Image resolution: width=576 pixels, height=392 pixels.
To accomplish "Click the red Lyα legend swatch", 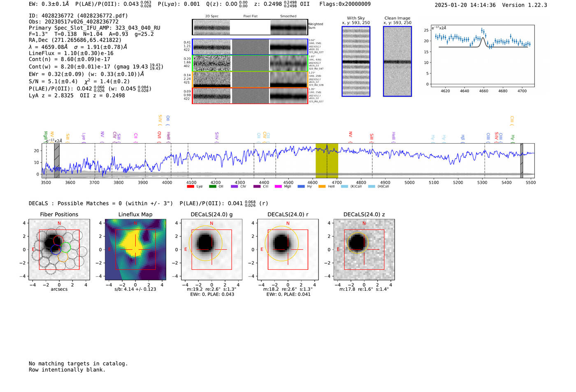I will click(190, 186).
